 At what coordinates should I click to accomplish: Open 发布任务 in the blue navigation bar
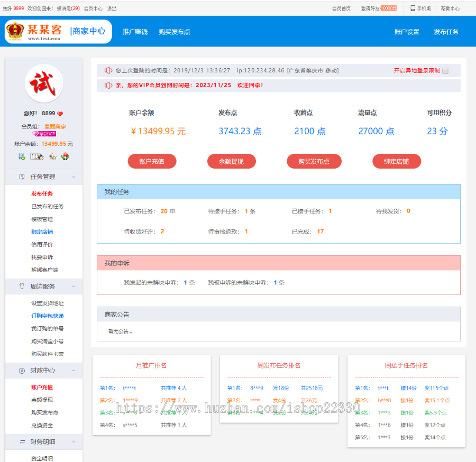[446, 32]
